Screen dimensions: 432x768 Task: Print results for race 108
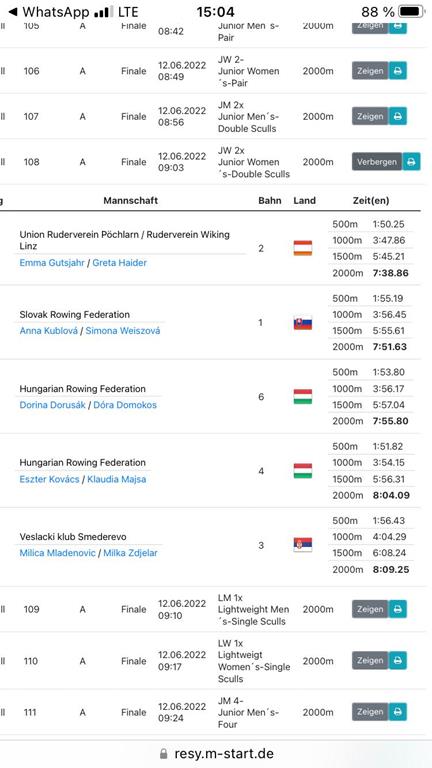(411, 162)
